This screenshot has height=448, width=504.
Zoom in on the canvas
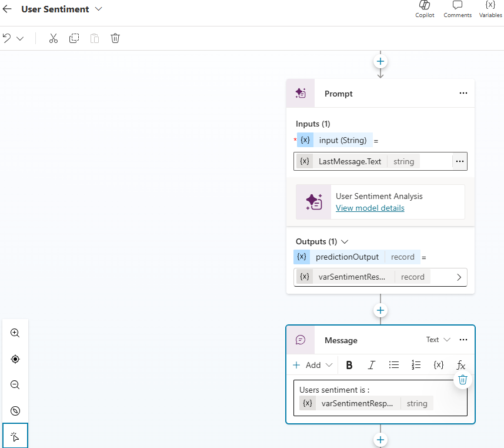[x=15, y=333]
